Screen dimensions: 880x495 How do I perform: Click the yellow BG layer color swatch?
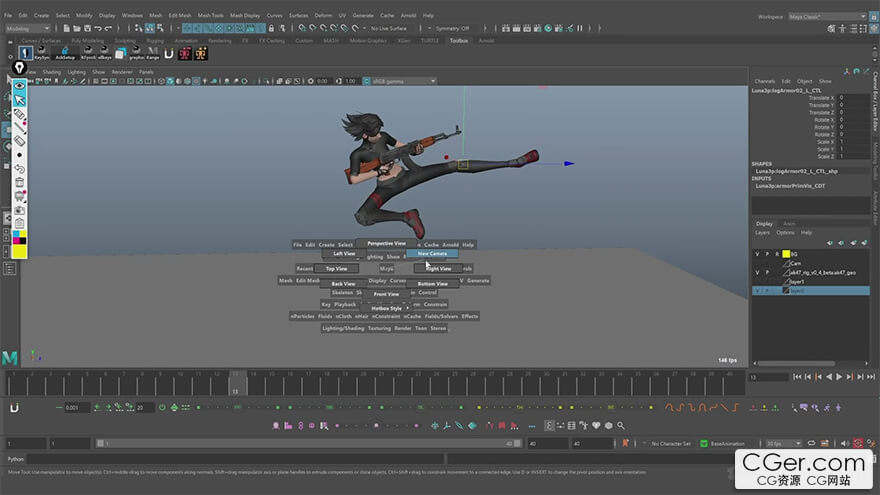click(786, 254)
